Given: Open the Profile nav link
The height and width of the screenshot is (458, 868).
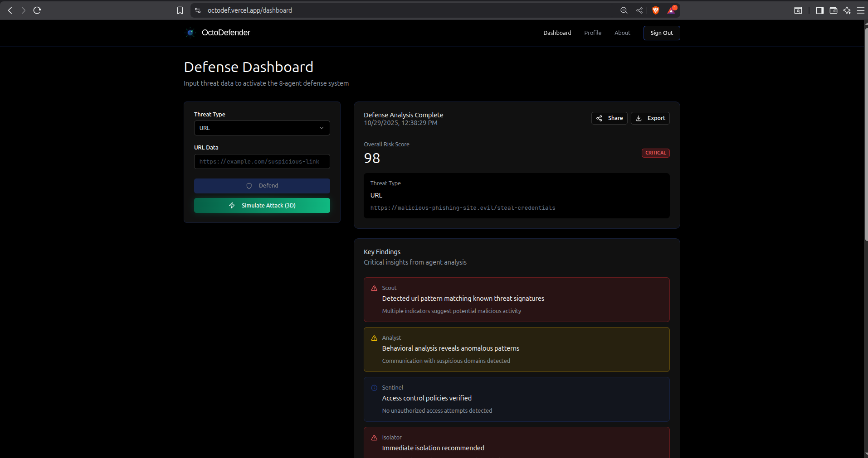Looking at the screenshot, I should click(x=593, y=33).
